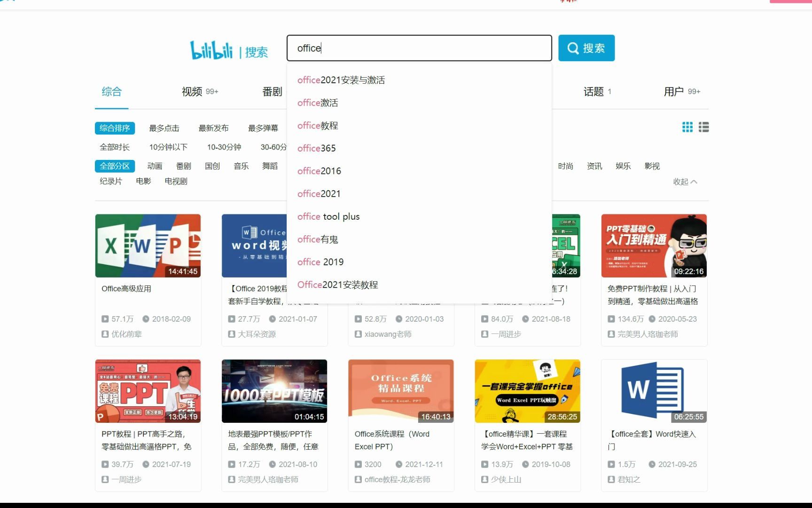812x508 pixels.
Task: Filter duration to 全部时长
Action: point(115,147)
